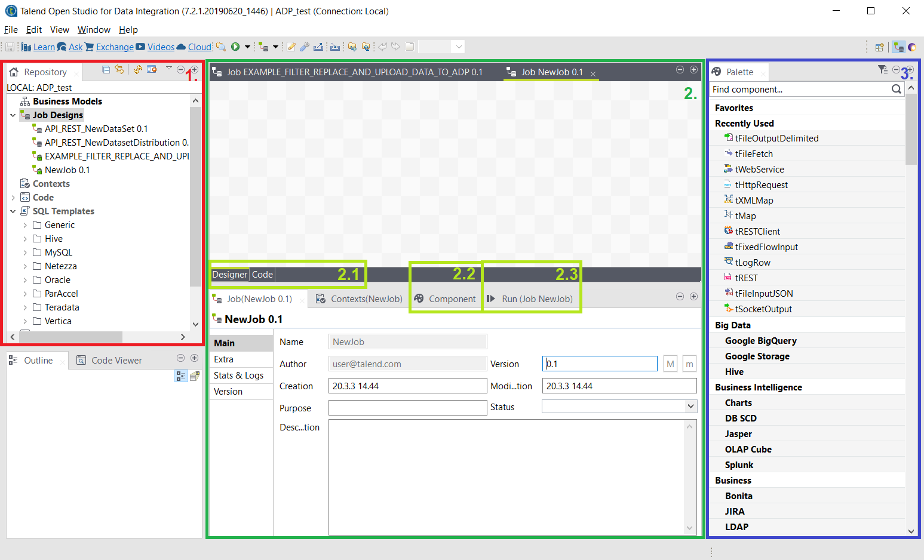Collapse all items in the Repository panel

point(106,70)
